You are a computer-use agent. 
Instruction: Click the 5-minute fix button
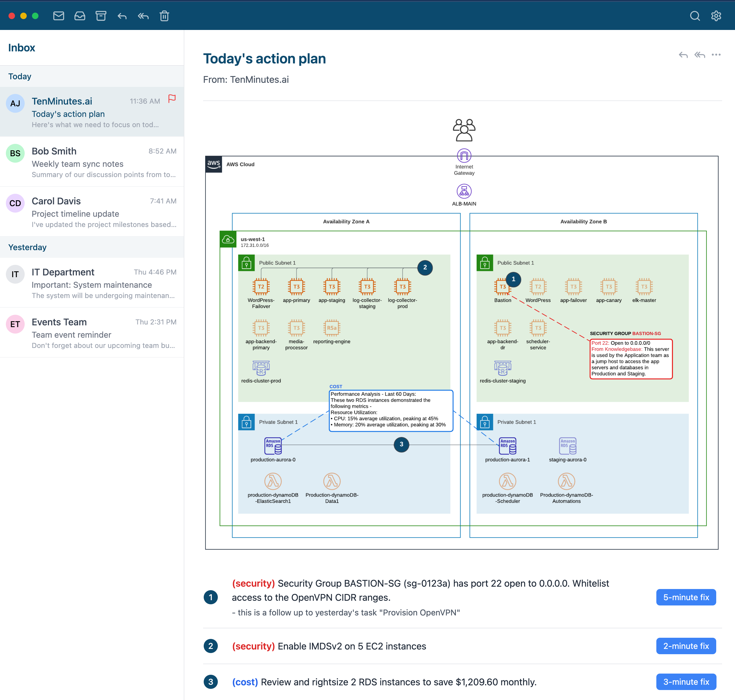click(x=686, y=597)
